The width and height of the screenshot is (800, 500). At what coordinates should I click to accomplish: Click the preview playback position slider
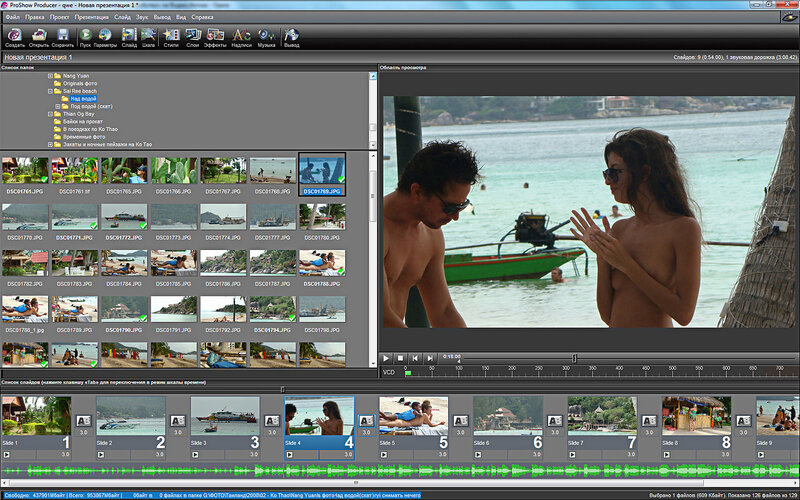tap(574, 358)
